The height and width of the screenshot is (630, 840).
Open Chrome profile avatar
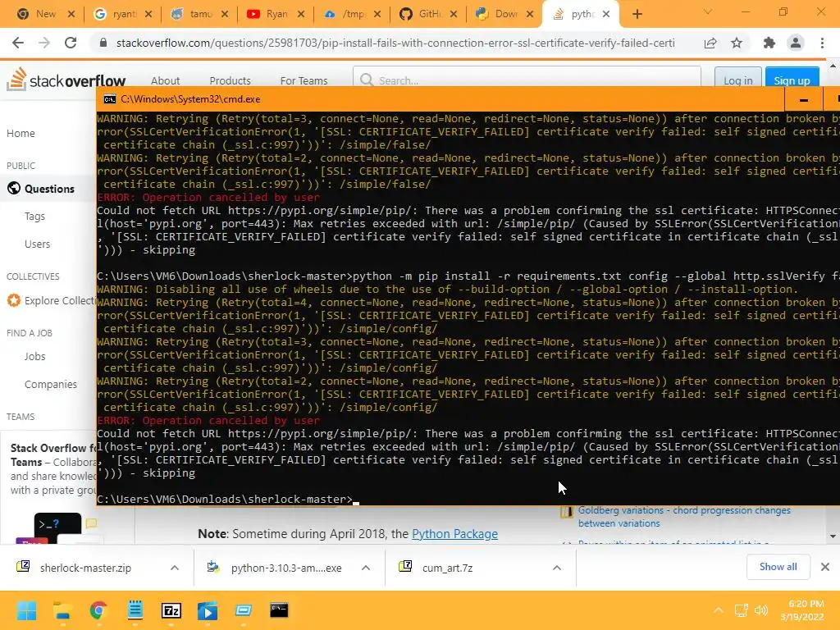(796, 43)
